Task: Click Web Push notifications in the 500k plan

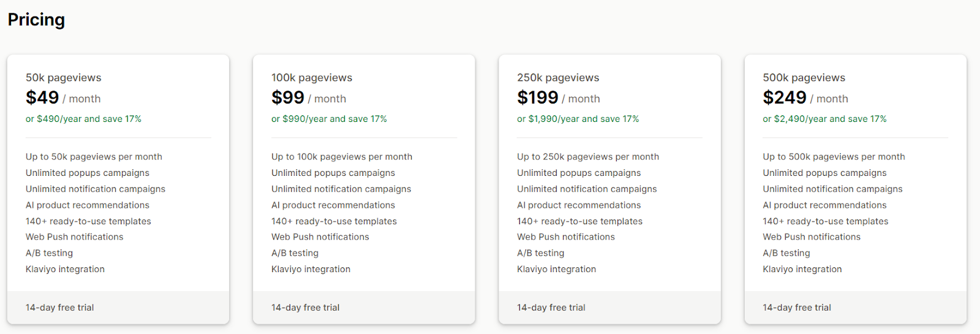Action: point(811,237)
